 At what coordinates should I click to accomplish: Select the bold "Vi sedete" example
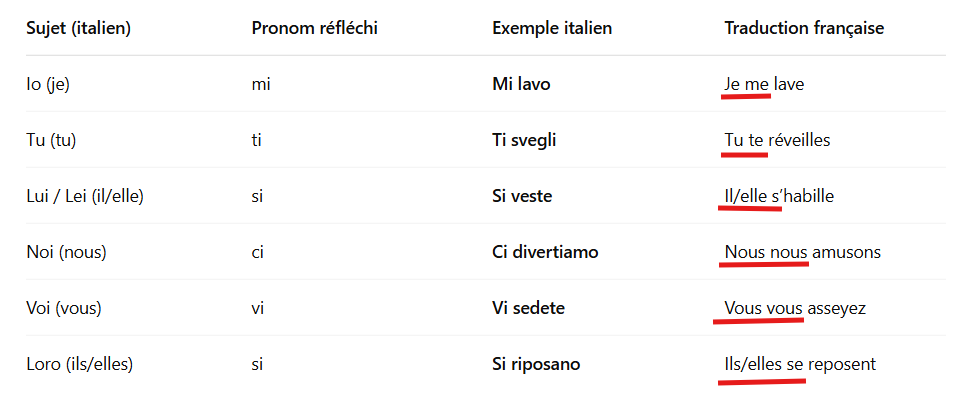click(x=528, y=308)
